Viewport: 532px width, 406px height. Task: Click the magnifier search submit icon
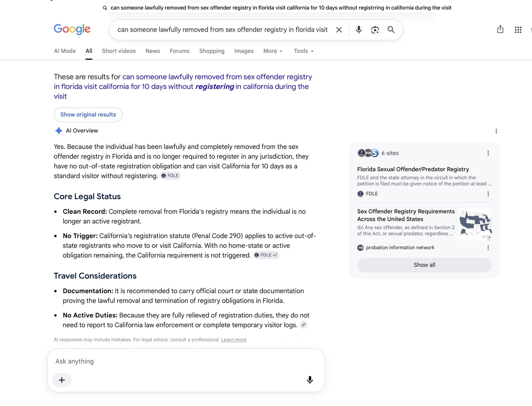(x=391, y=30)
